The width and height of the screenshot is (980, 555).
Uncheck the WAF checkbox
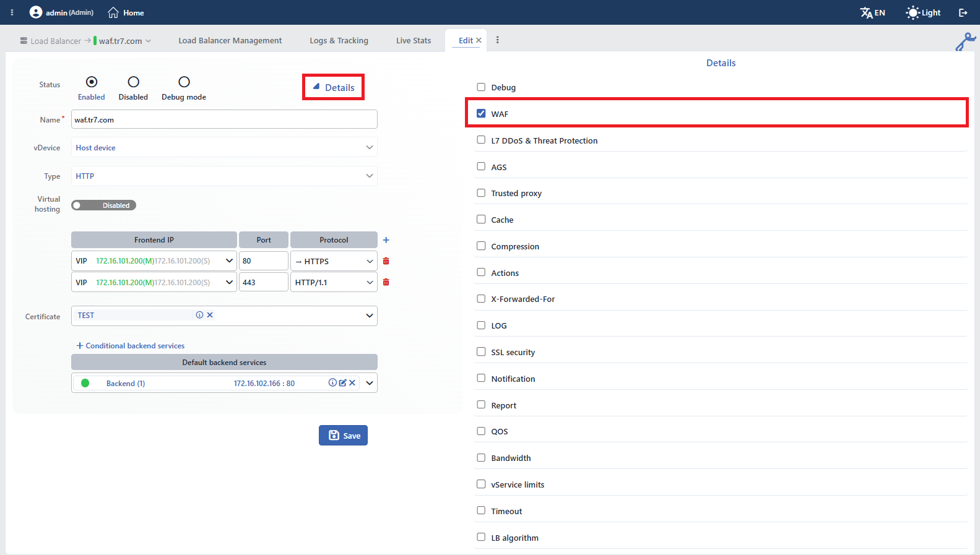coord(481,113)
